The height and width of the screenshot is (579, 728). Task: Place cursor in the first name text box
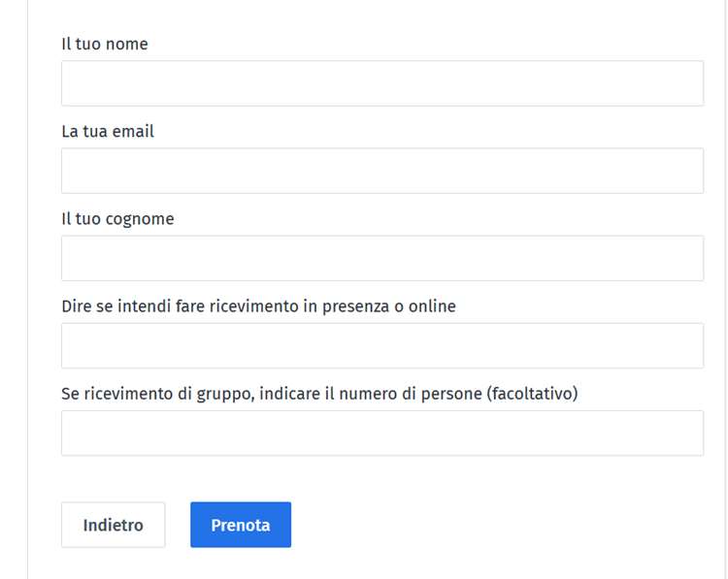point(381,83)
